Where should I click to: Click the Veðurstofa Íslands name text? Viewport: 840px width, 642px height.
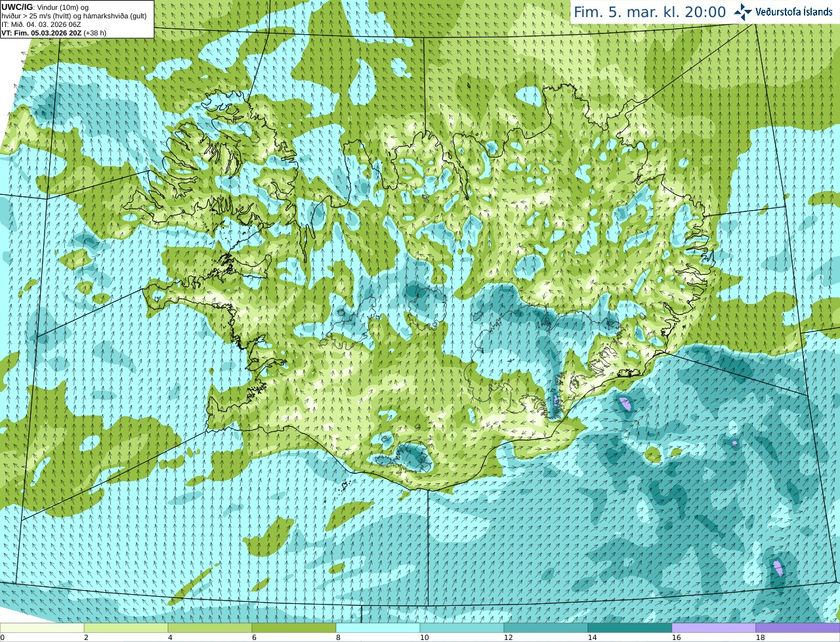(794, 12)
